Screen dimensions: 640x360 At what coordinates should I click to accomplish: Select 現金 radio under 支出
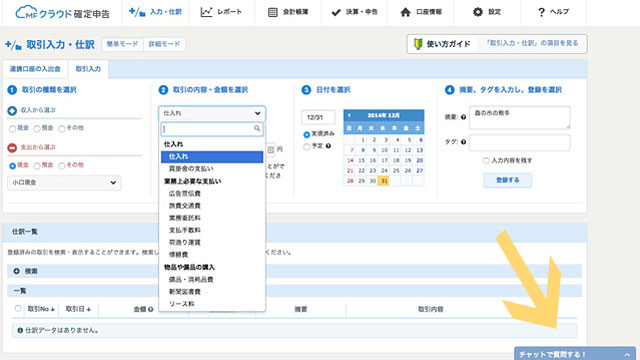[x=13, y=166]
